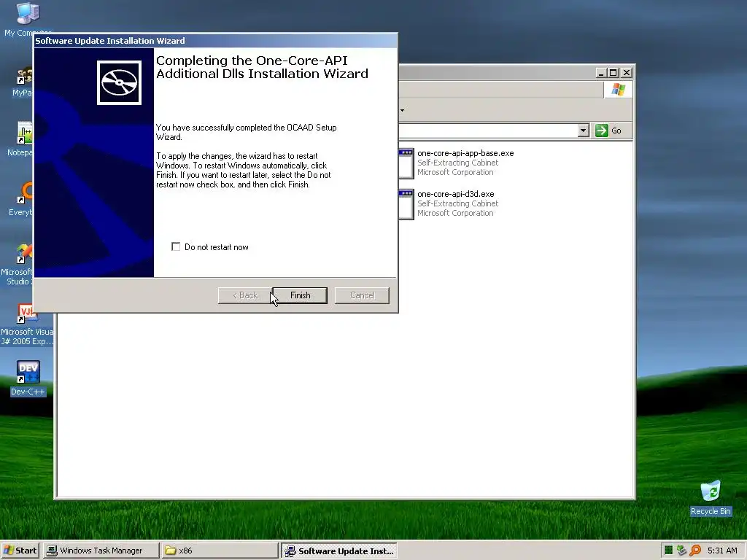The width and height of the screenshot is (747, 560).
Task: Maximize the Explorer window
Action: (614, 73)
